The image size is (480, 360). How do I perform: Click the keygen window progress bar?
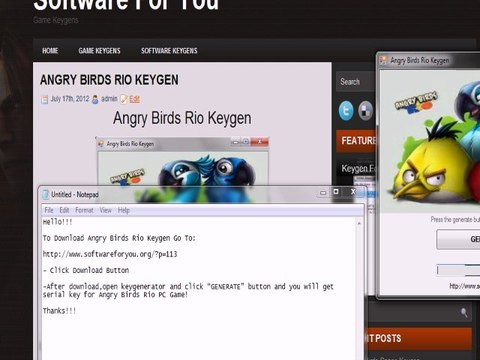point(458,270)
